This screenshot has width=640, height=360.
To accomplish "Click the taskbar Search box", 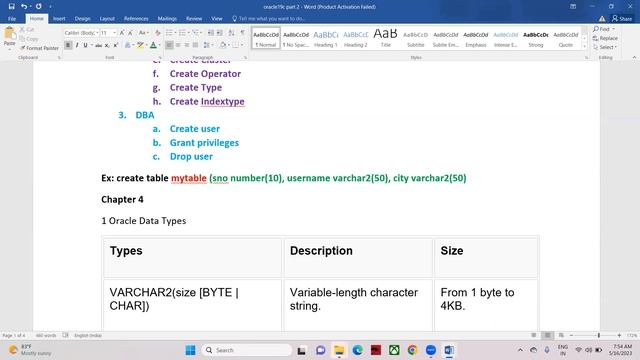I will coord(247,350).
